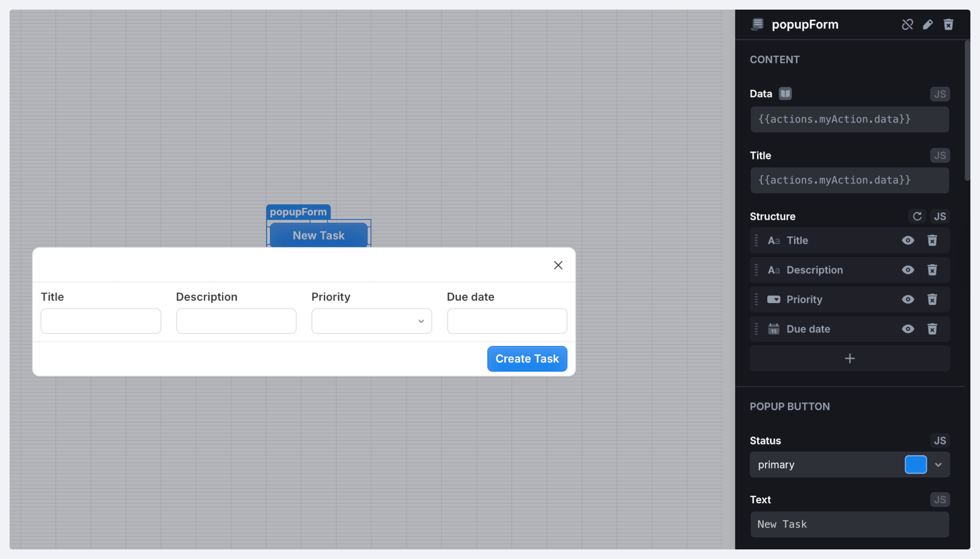Hide the Title field using eye icon
Viewport: 980px width, 559px height.
pos(908,240)
